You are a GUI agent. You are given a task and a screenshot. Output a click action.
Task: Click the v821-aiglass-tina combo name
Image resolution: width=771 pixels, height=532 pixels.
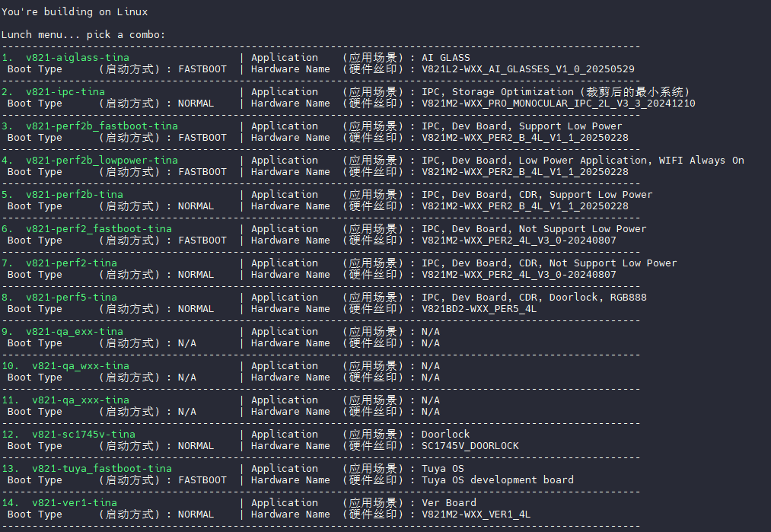pos(77,58)
